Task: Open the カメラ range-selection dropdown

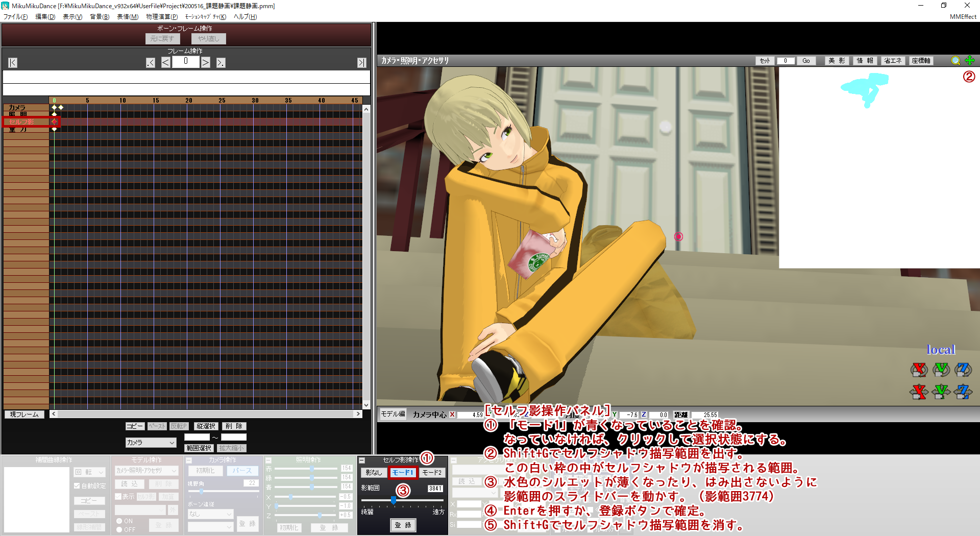Action: pos(151,443)
